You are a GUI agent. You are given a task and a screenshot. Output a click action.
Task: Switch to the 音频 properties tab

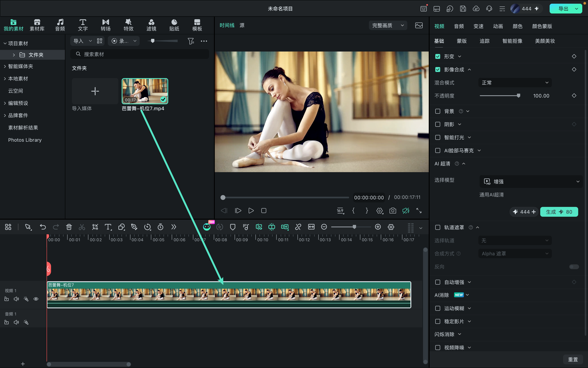click(x=459, y=26)
